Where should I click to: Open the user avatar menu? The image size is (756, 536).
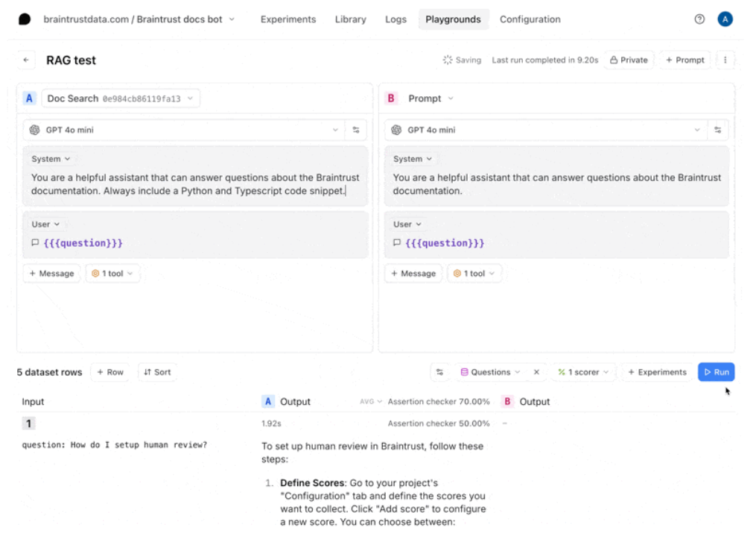(725, 19)
